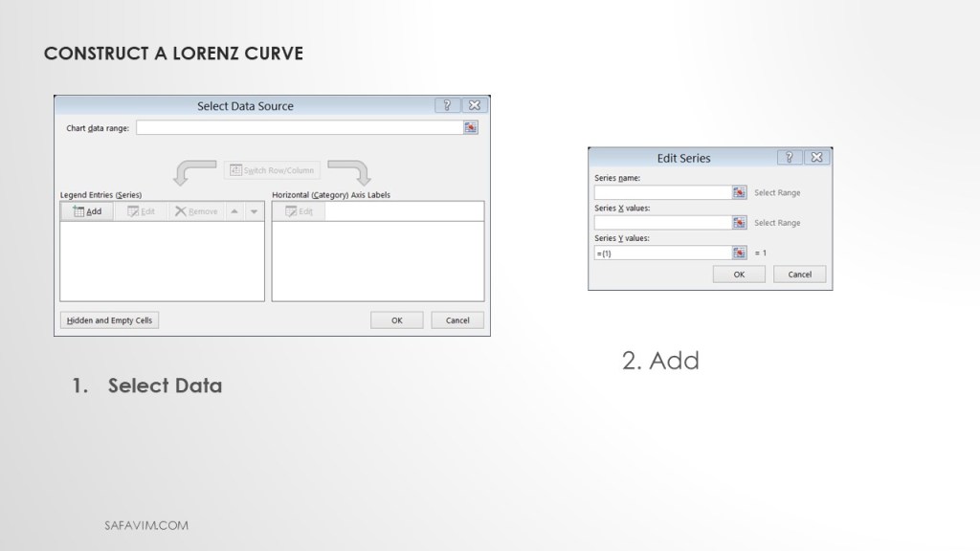Open help in Select Data Source dialog
This screenshot has height=551, width=980.
pyautogui.click(x=447, y=105)
